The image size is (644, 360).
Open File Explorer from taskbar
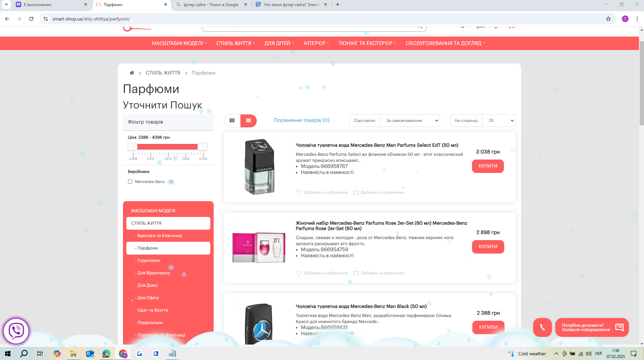coord(73,354)
